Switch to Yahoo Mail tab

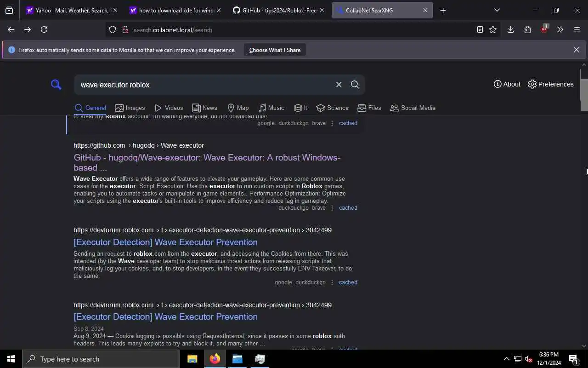[71, 10]
